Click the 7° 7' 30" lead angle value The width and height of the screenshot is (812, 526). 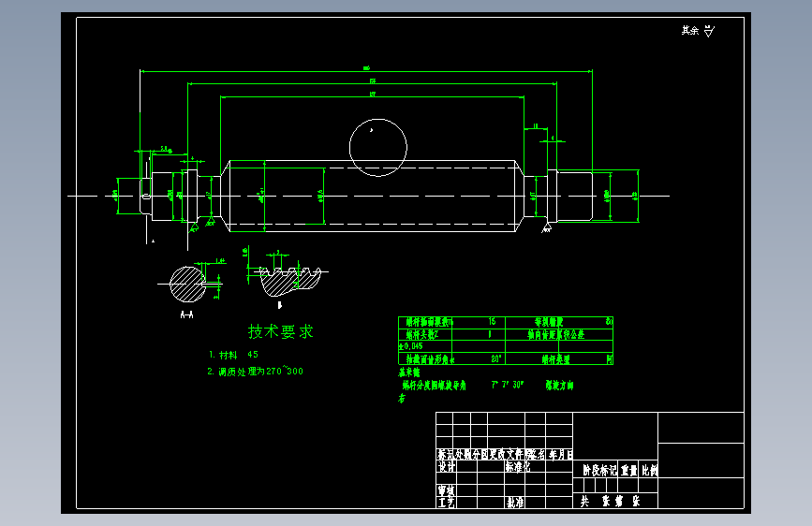508,385
